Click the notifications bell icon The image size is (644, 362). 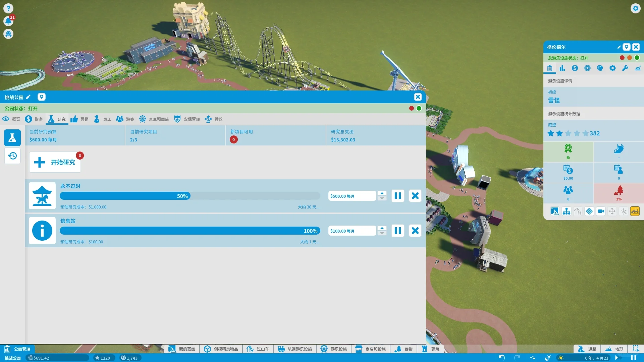pyautogui.click(x=8, y=21)
